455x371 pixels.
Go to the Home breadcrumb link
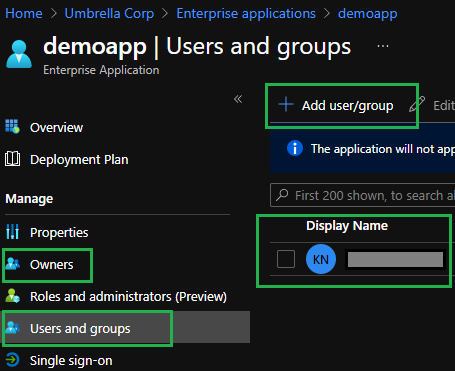coord(24,14)
